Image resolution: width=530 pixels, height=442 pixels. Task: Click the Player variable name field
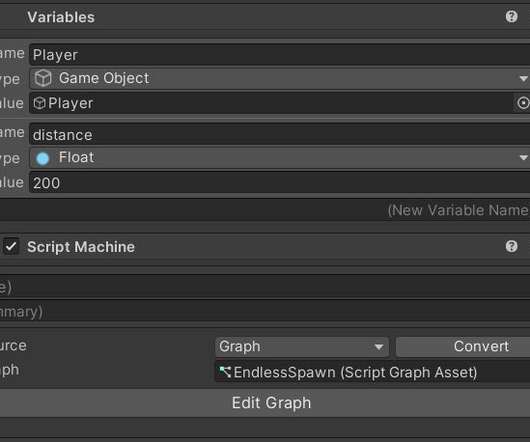coord(280,54)
